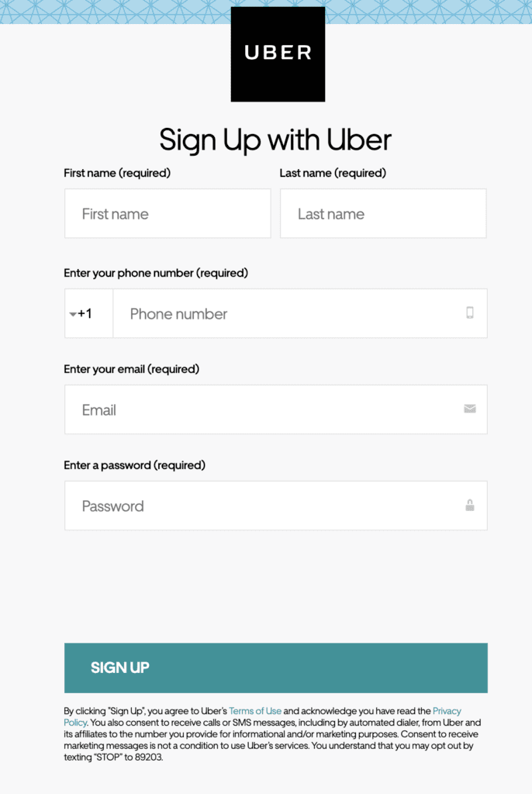Click the envelope icon in the email field
Viewport: 532px width, 794px height.
pyautogui.click(x=469, y=409)
